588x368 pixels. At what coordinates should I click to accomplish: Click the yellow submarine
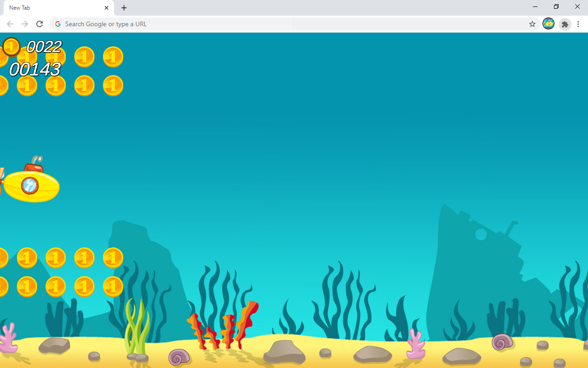pos(29,180)
